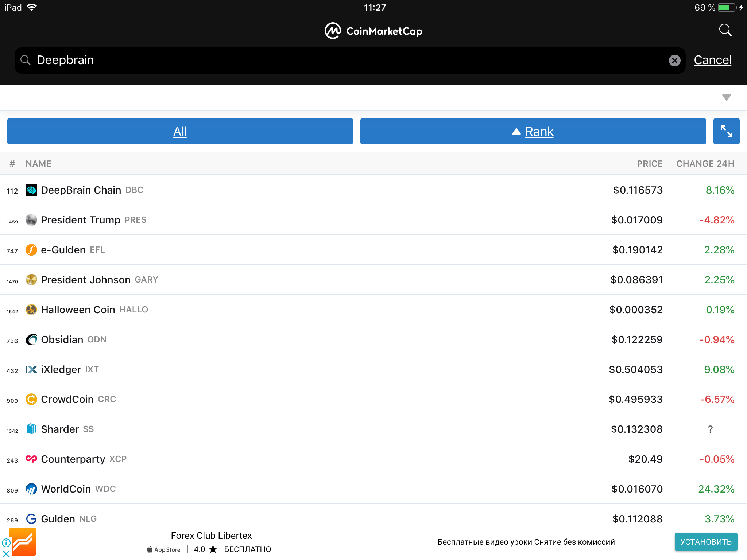Open DeepBrain Chain coin icon
The height and width of the screenshot is (560, 747).
[x=31, y=190]
